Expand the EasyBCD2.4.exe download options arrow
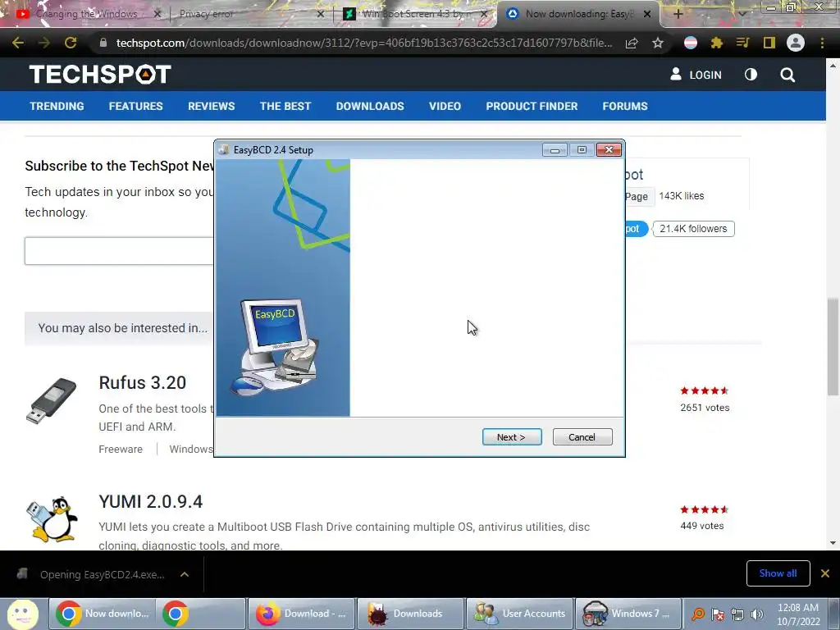This screenshot has width=840, height=630. click(x=185, y=574)
